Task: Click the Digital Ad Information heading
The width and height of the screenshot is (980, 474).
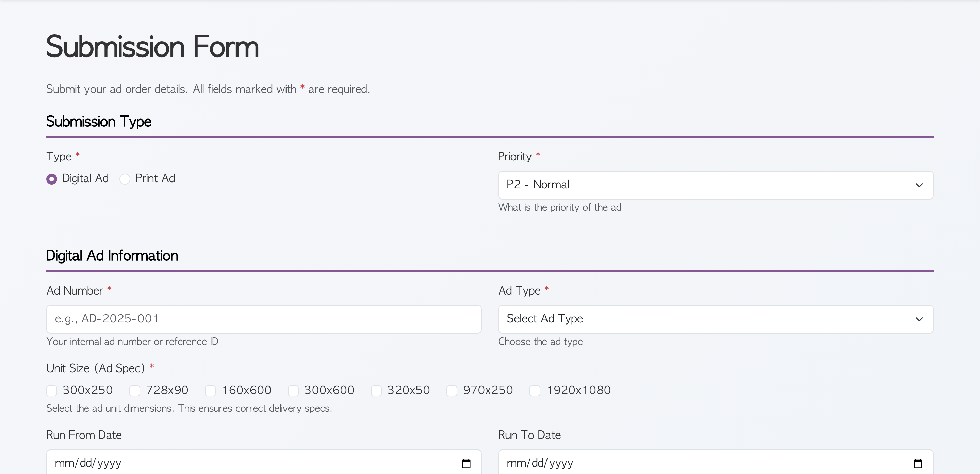Action: click(x=112, y=256)
